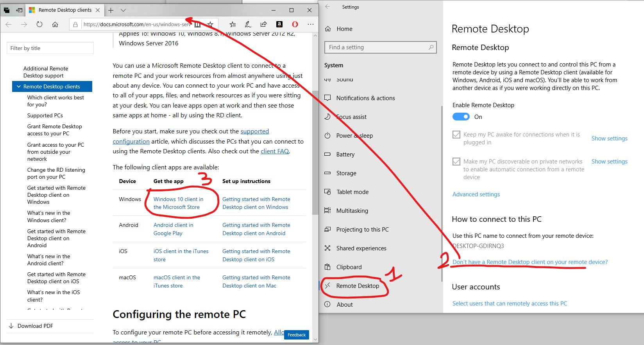Click the browser Home icon
644x345 pixels.
pos(55,24)
